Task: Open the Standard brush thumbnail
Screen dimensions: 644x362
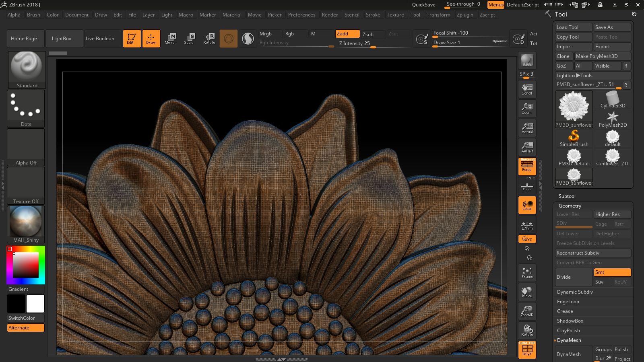Action: tap(27, 70)
